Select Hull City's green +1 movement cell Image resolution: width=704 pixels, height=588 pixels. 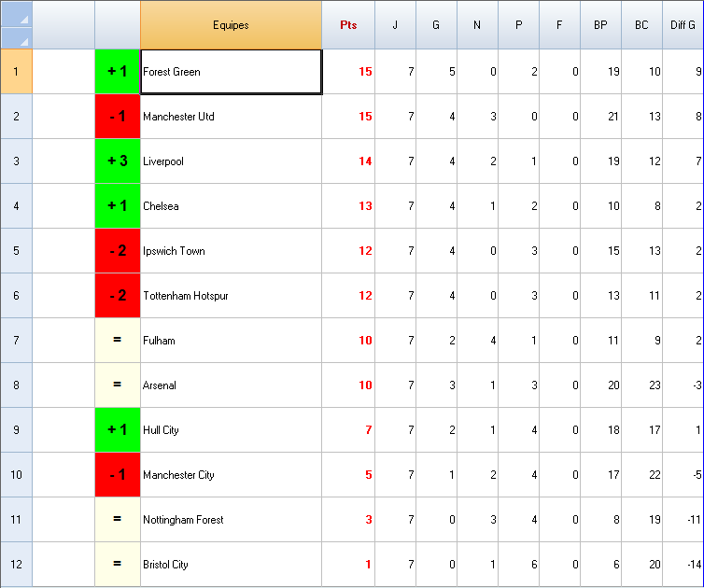(118, 430)
